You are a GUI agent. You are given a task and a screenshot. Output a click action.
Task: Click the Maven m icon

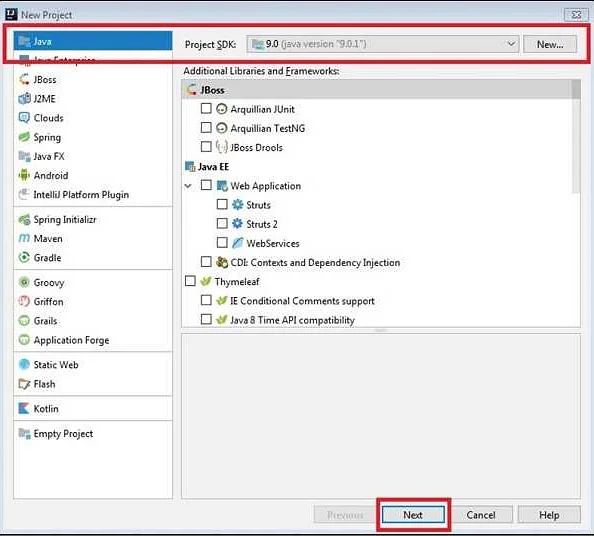click(x=24, y=238)
